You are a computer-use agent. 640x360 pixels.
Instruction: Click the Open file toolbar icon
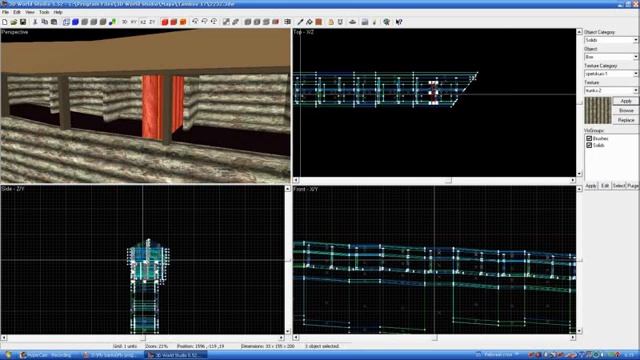coord(13,22)
